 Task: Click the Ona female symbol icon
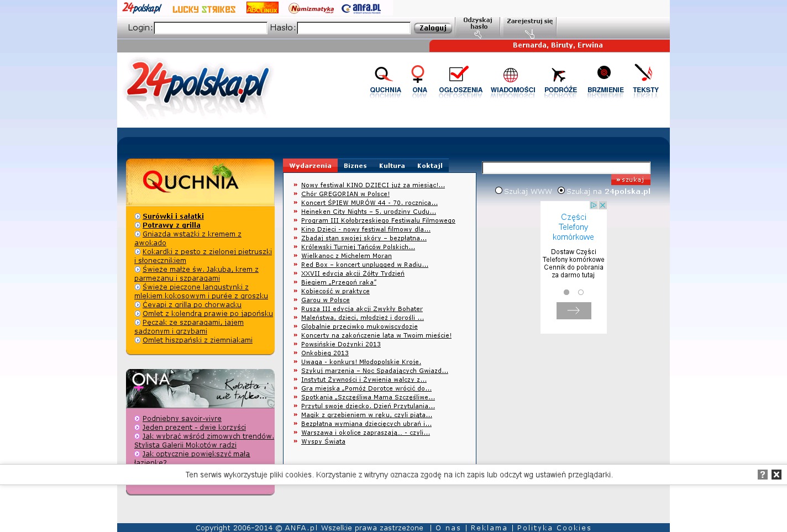click(418, 74)
